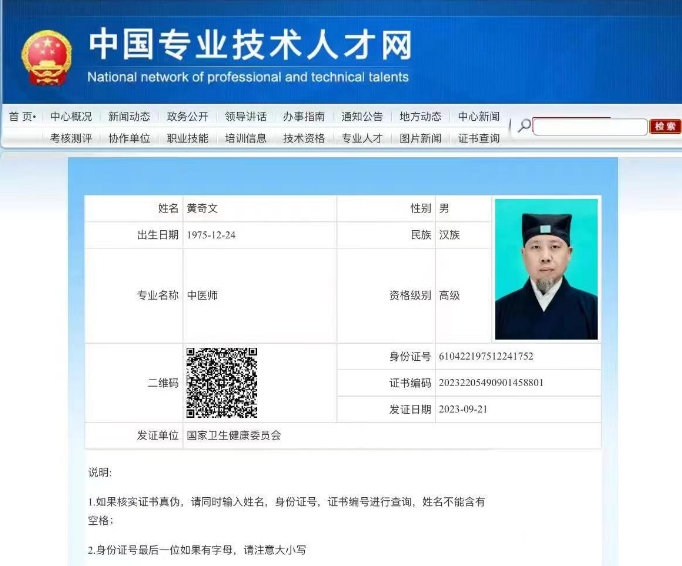Click the 专业名称 field label
This screenshot has width=682, height=566.
click(158, 295)
